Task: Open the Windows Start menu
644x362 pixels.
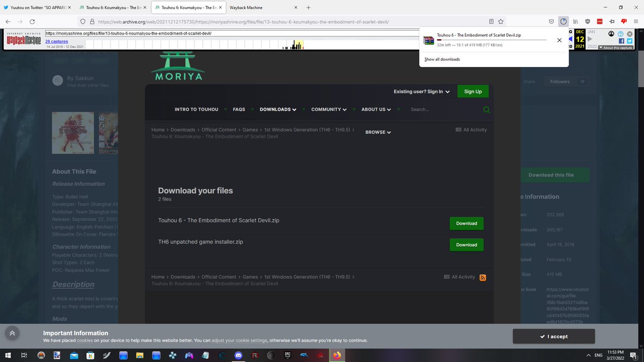Action: point(8,355)
